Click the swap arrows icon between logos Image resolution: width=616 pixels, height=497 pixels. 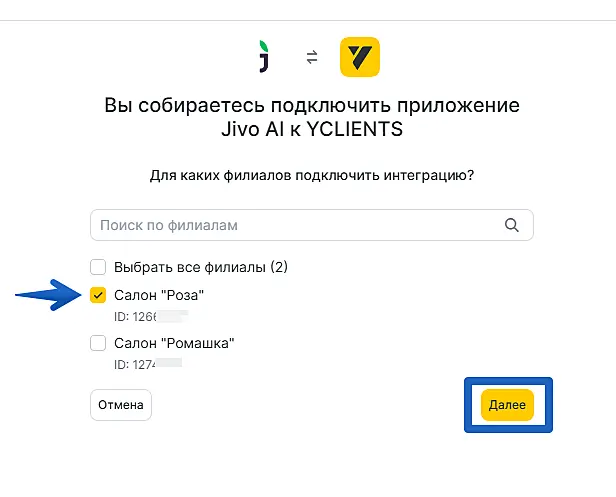coord(312,58)
